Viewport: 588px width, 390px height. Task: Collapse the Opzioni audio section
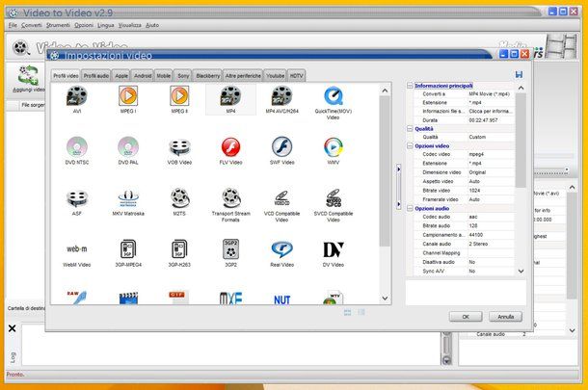point(411,208)
